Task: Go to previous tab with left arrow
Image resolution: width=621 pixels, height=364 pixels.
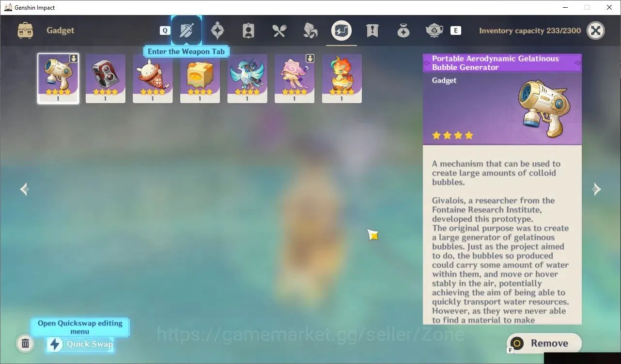Action: click(24, 189)
